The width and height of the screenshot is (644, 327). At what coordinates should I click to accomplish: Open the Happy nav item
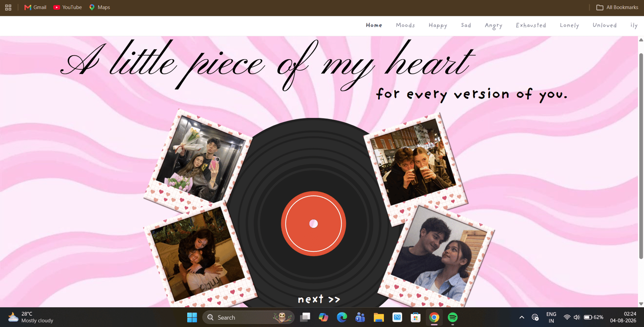point(438,25)
